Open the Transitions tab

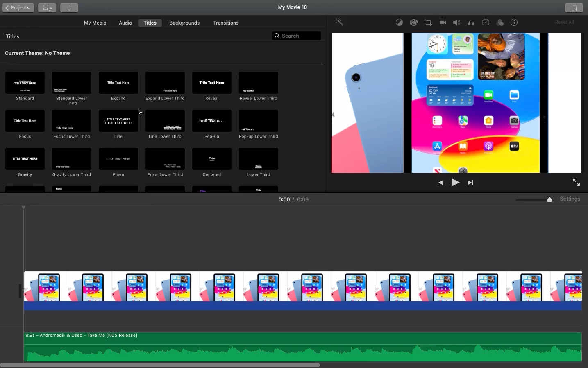coord(226,23)
